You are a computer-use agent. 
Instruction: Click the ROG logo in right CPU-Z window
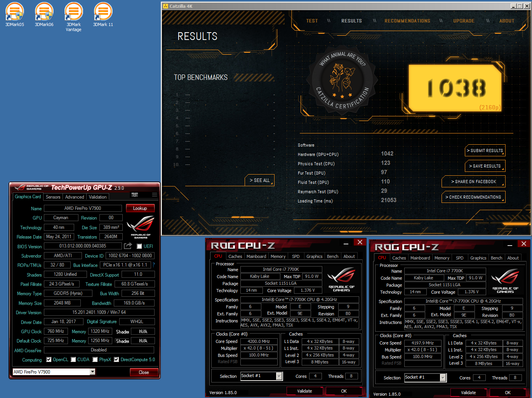click(x=505, y=281)
